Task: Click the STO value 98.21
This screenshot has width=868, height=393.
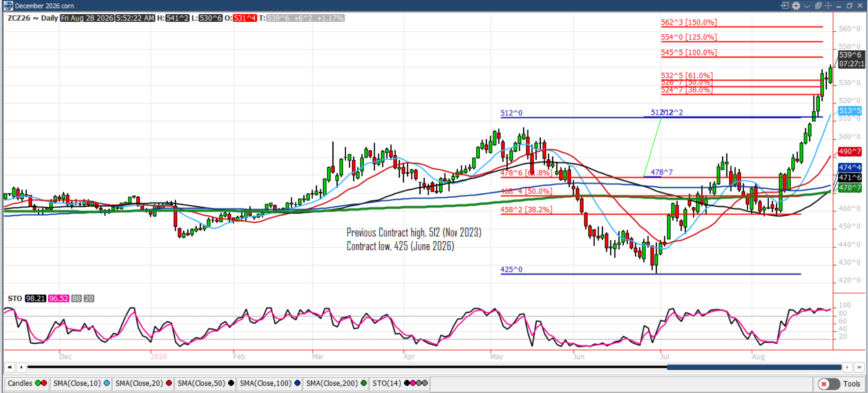Action: [36, 299]
